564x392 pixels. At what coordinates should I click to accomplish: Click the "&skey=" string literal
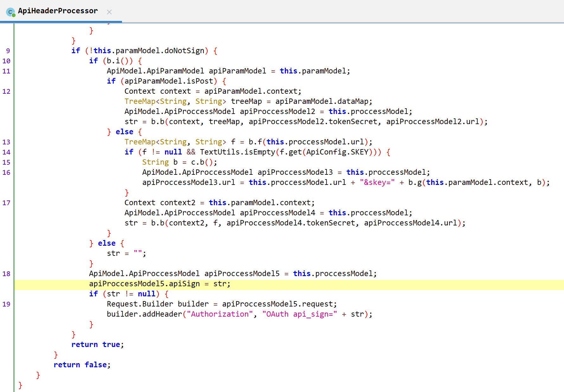377,182
